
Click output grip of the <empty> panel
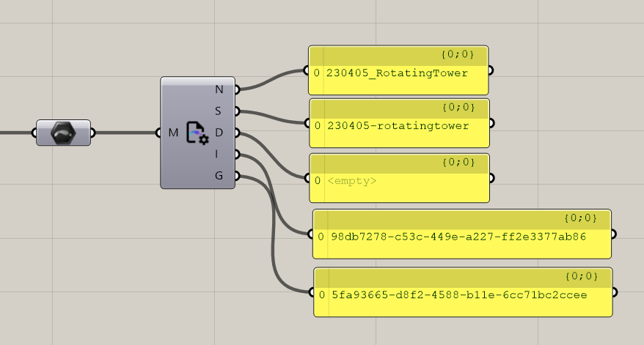point(491,178)
